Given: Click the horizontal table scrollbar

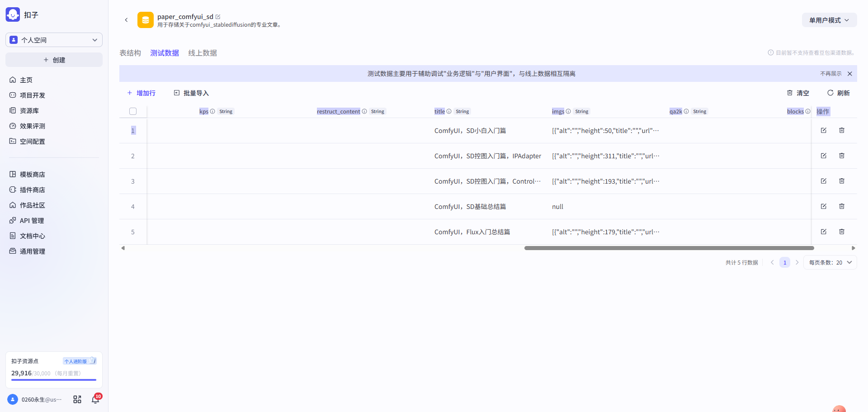Looking at the screenshot, I should tap(669, 248).
